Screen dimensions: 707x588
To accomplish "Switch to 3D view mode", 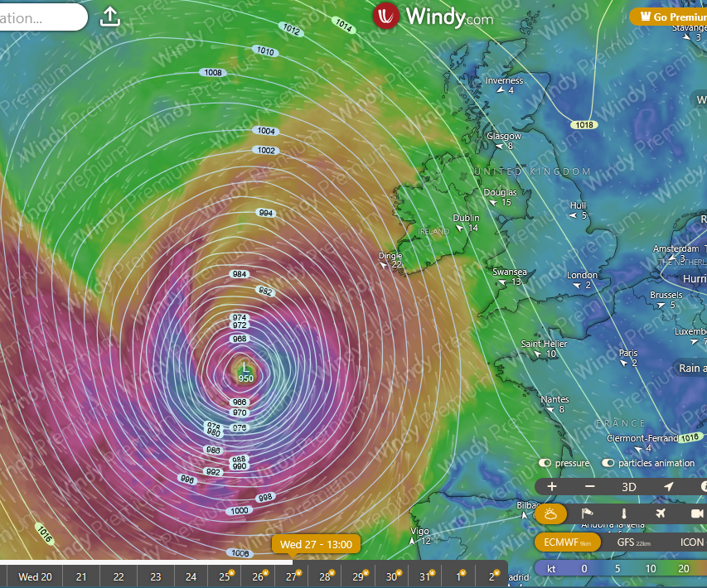I will click(x=629, y=487).
